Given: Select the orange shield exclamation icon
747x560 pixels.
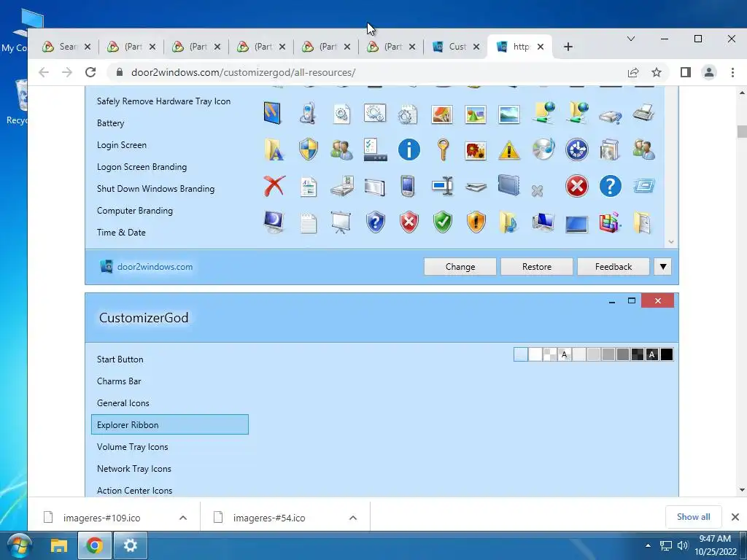Looking at the screenshot, I should pyautogui.click(x=476, y=222).
